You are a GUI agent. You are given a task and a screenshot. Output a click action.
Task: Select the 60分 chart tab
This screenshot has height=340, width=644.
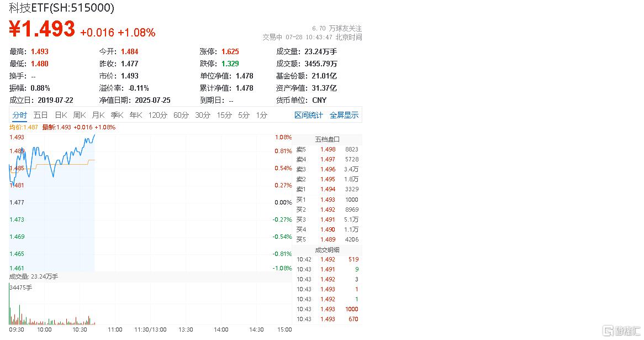pyautogui.click(x=181, y=115)
